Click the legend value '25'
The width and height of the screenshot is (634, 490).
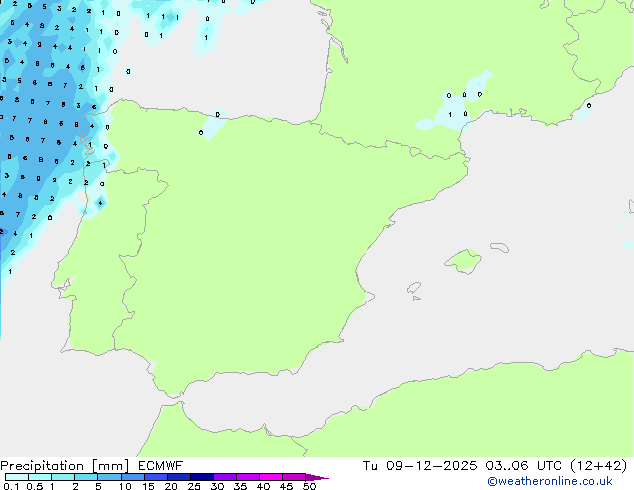click(194, 486)
